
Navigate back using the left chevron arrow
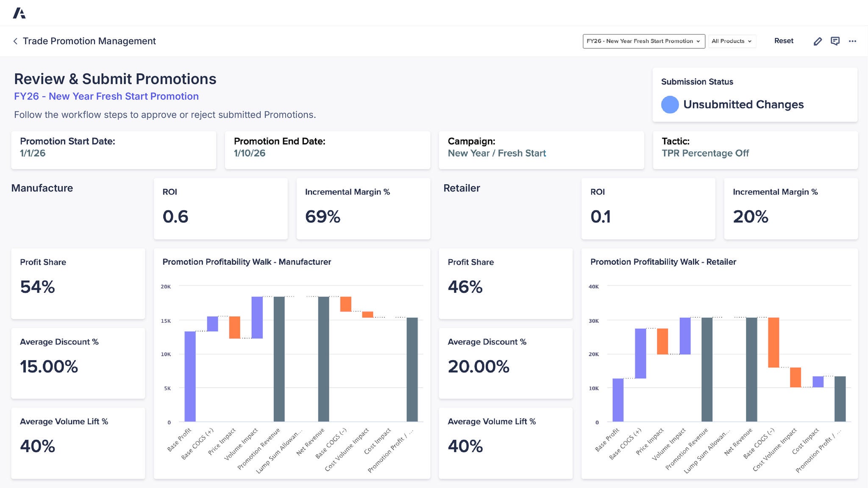click(x=15, y=41)
